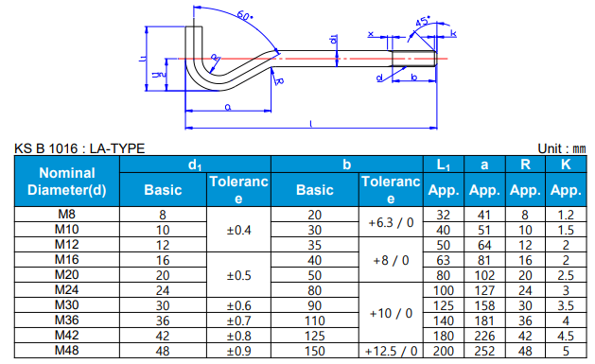This screenshot has width=595, height=364.
Task: Click the value 41 in column a
Action: (484, 215)
